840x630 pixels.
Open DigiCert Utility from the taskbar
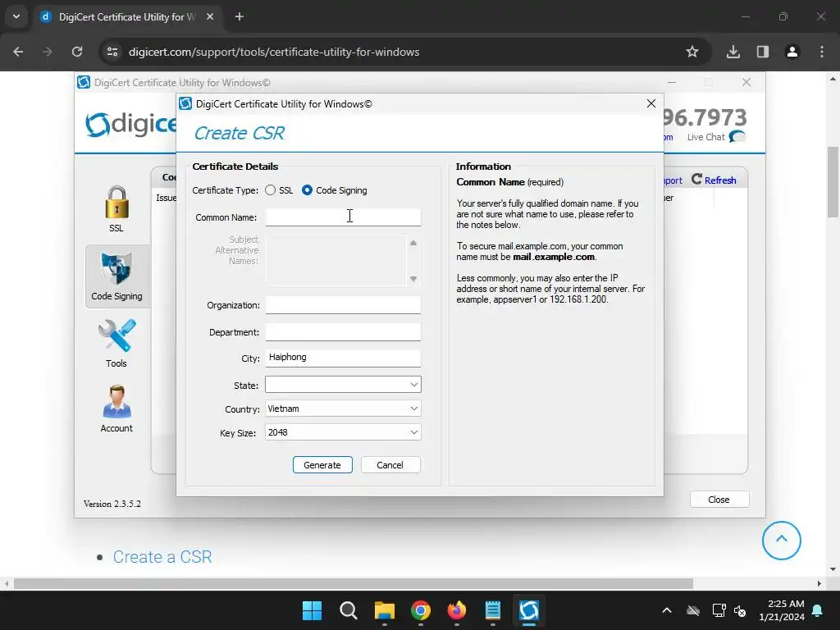(x=529, y=610)
